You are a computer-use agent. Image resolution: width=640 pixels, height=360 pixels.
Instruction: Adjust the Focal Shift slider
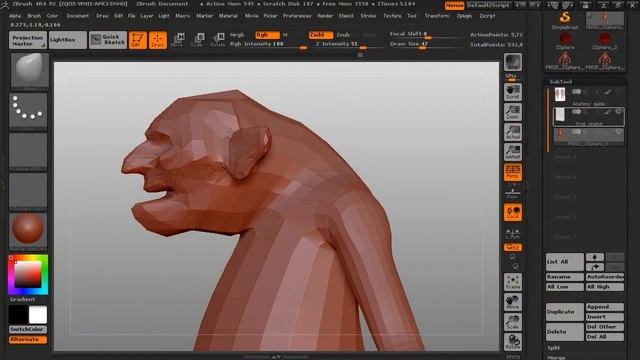tap(427, 34)
